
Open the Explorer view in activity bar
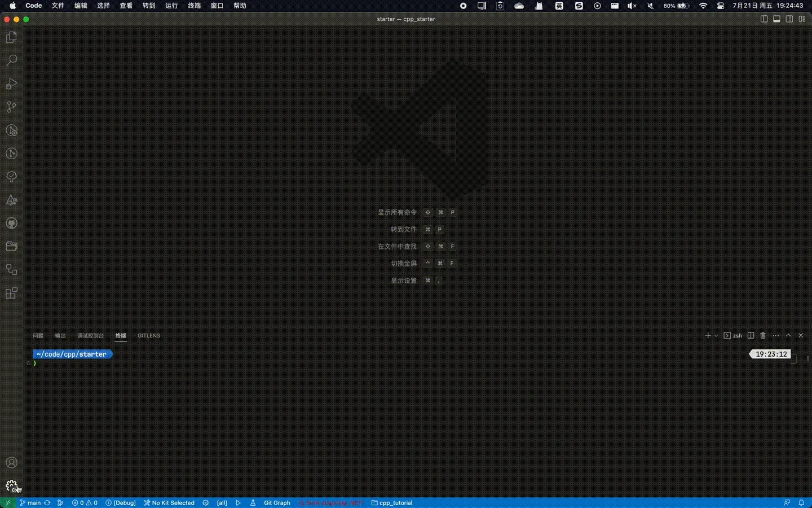pos(11,37)
